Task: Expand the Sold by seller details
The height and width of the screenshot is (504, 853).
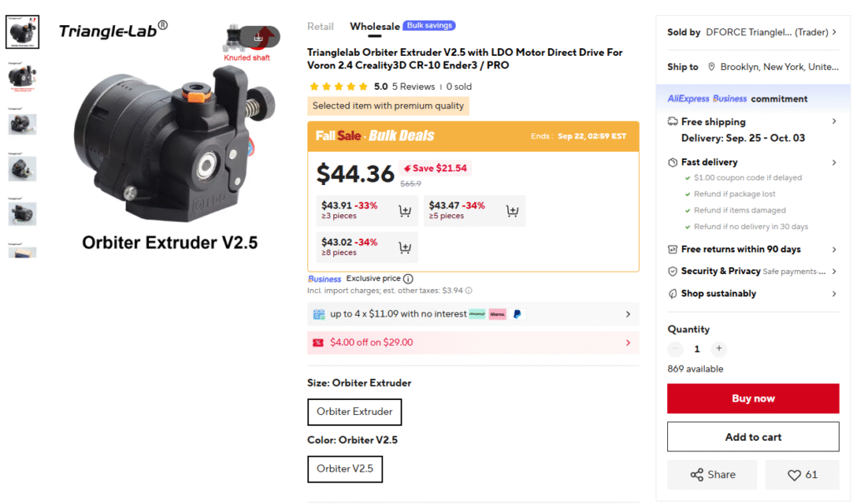Action: [x=835, y=32]
